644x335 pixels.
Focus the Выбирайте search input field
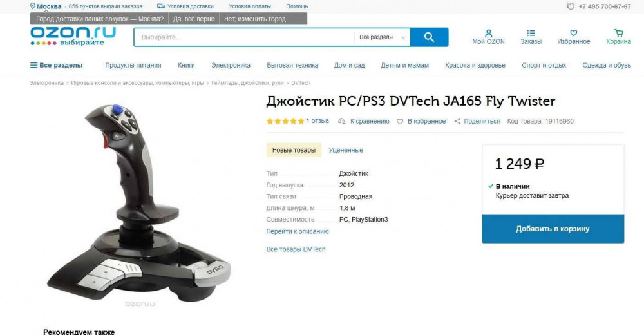coord(244,37)
